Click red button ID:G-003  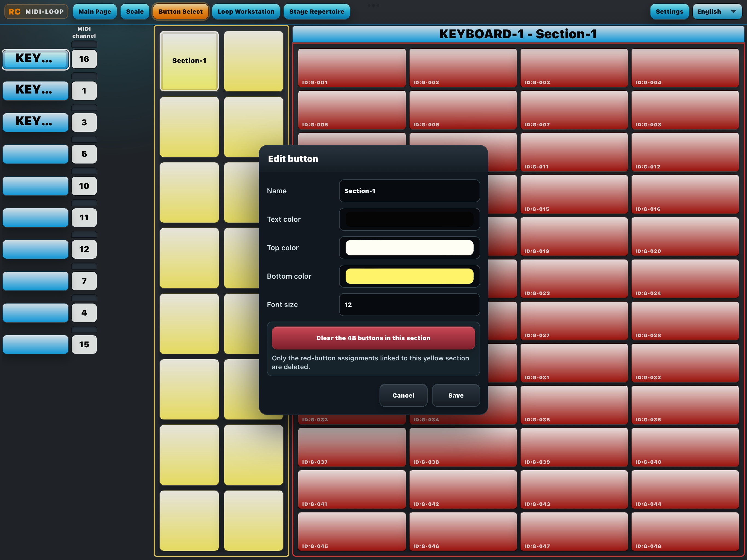pos(574,68)
